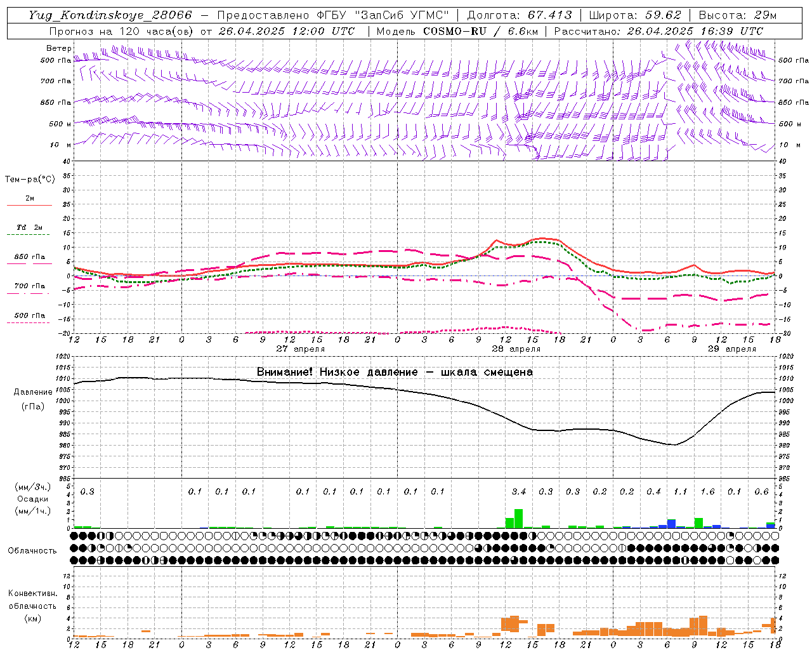Click the 850 гПа temperature legend entry
Screen dimensions: 812x650
[29, 257]
